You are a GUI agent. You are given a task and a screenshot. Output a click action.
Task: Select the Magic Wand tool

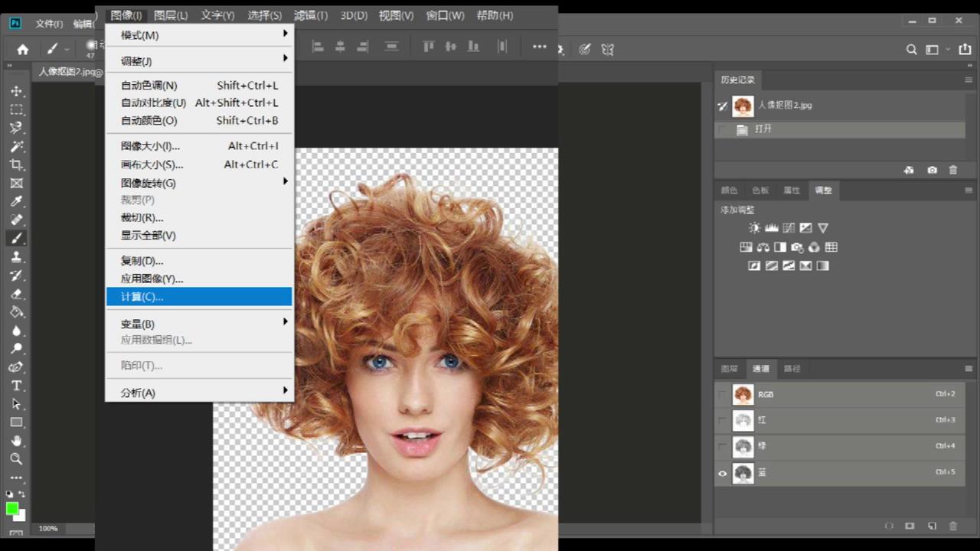click(16, 146)
